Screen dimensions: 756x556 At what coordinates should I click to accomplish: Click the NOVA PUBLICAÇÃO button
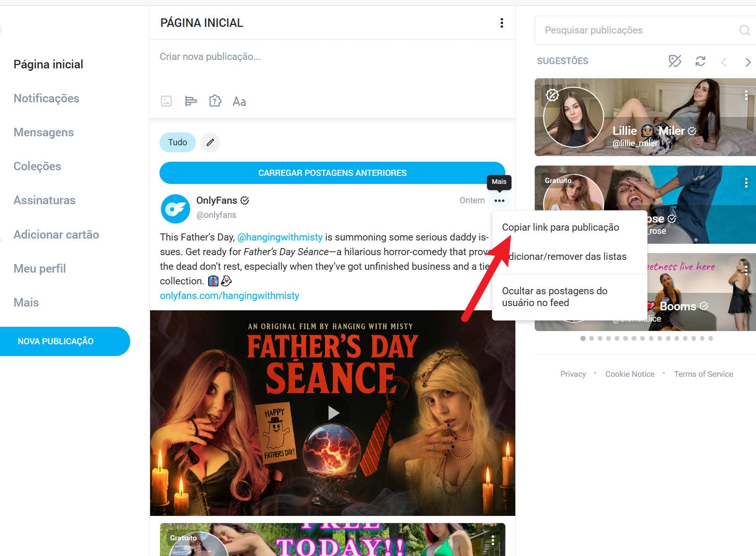[x=65, y=341]
